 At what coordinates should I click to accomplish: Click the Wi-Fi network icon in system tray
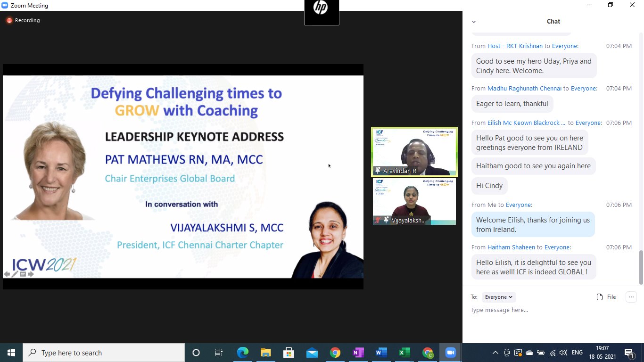point(552,353)
